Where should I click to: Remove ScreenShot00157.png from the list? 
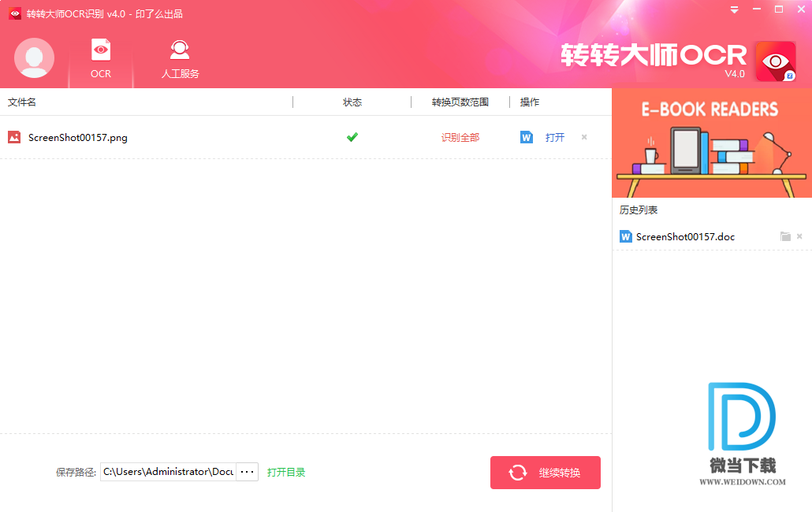[x=584, y=137]
